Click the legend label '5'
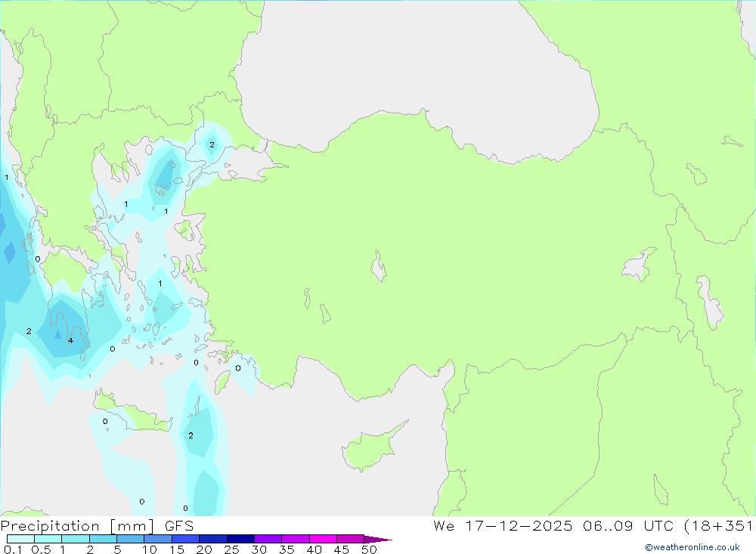 tap(117, 549)
